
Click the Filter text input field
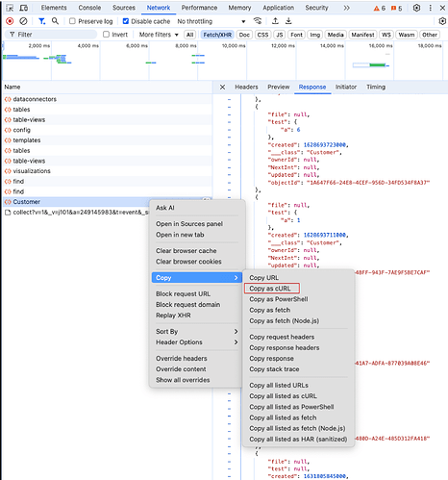[x=51, y=35]
